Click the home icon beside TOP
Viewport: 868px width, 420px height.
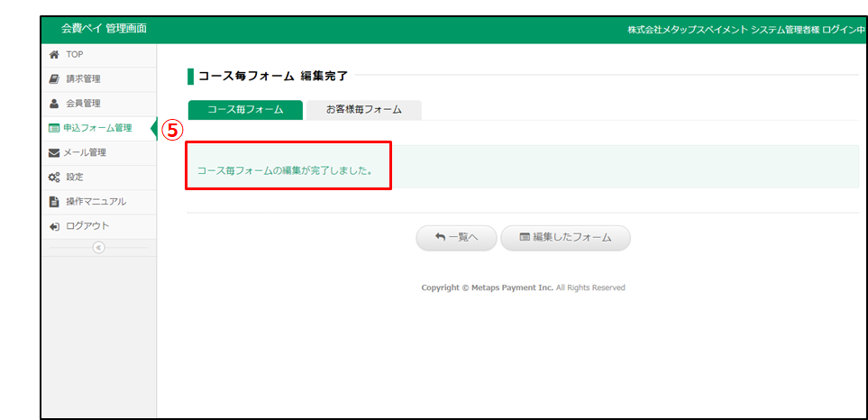point(54,54)
